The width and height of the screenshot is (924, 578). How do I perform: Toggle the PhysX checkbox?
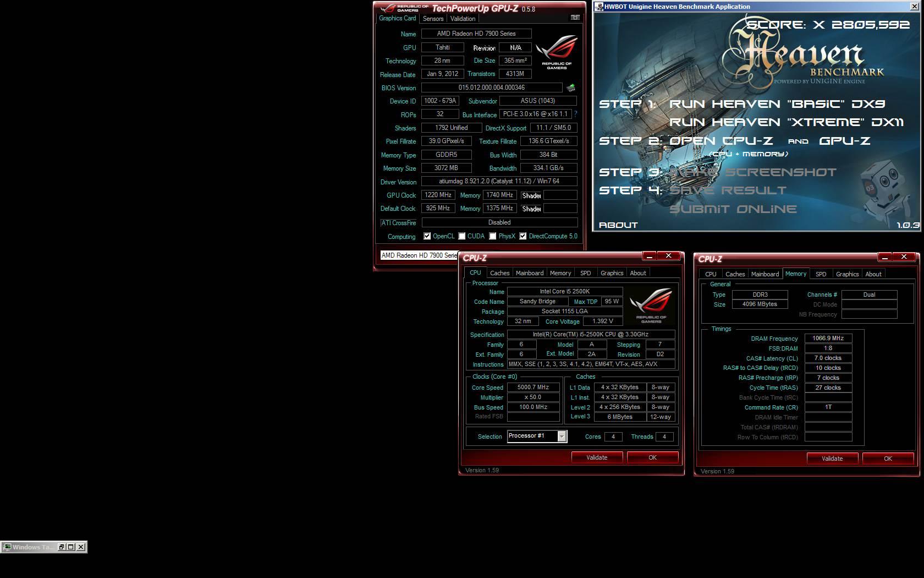493,236
